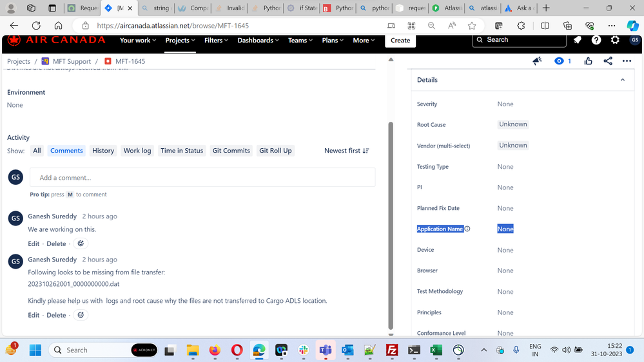644x362 pixels.
Task: Toggle watching this issue via eye icon
Action: pyautogui.click(x=559, y=61)
